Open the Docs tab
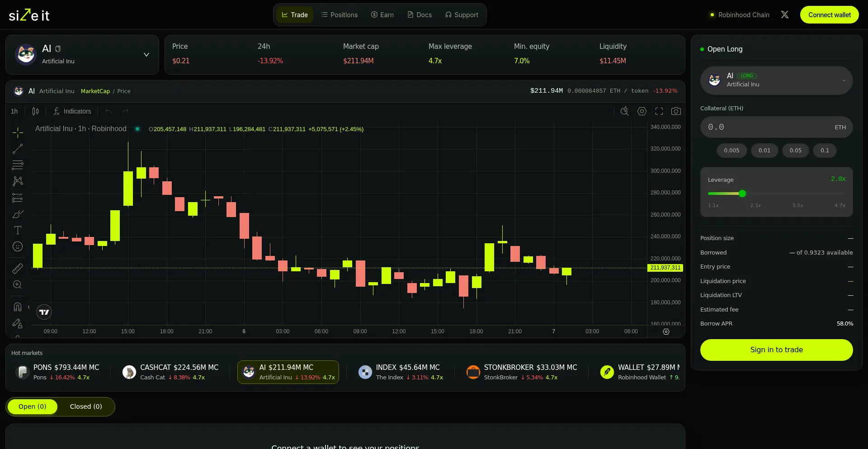 (x=420, y=15)
